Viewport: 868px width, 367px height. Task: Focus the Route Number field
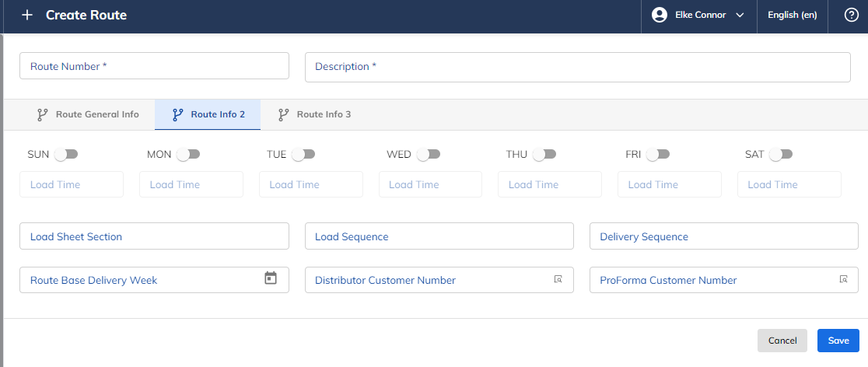[155, 66]
